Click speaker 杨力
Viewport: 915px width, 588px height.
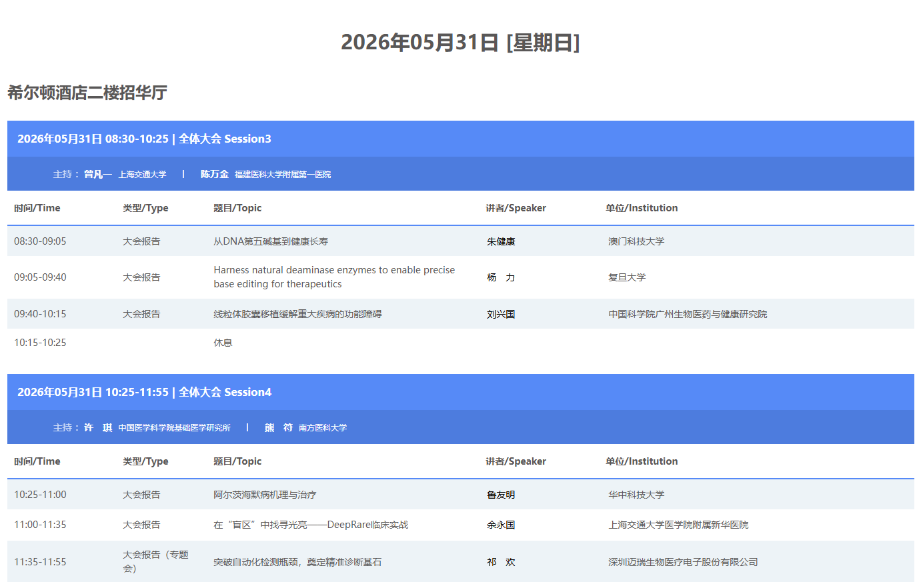tap(501, 277)
